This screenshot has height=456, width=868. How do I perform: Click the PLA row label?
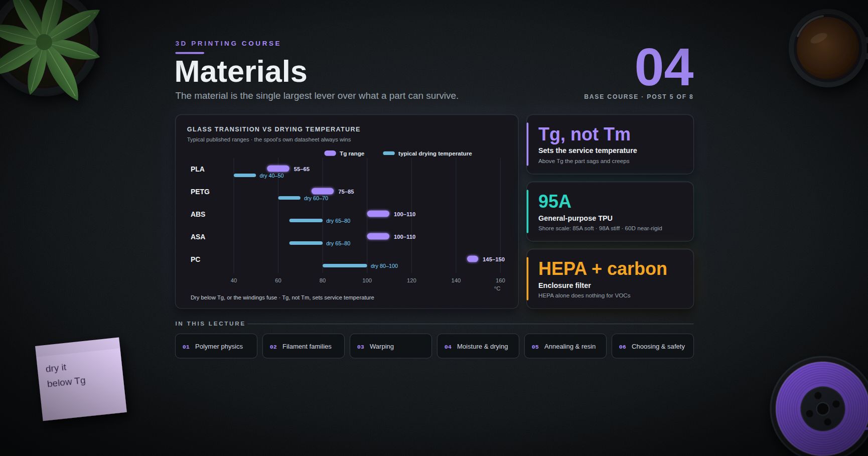(x=197, y=169)
